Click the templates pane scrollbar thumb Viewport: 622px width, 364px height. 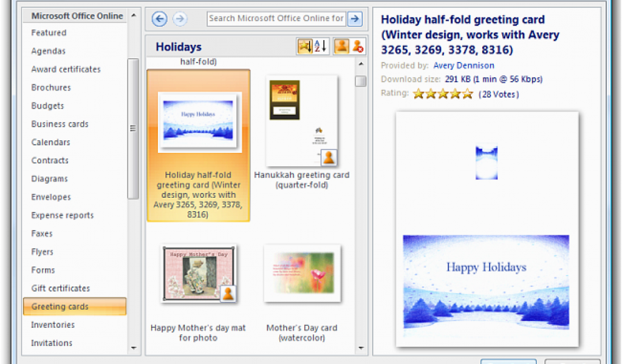coord(361,81)
